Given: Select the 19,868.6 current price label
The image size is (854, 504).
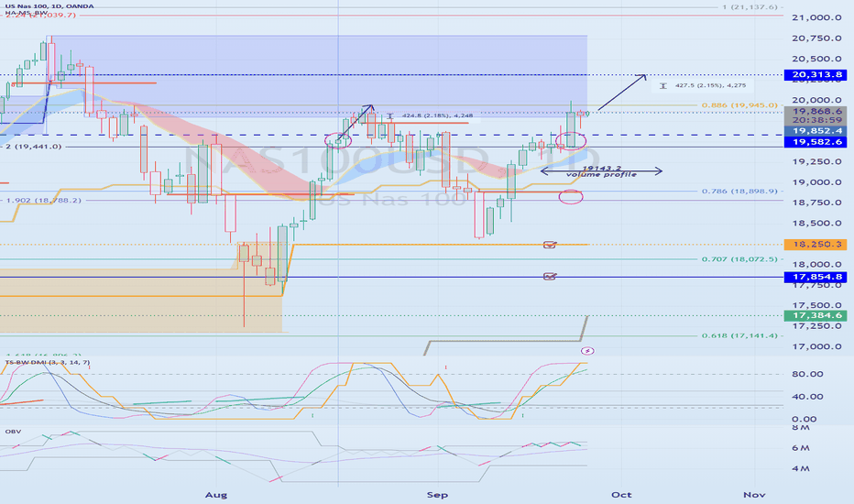Looking at the screenshot, I should coord(816,111).
